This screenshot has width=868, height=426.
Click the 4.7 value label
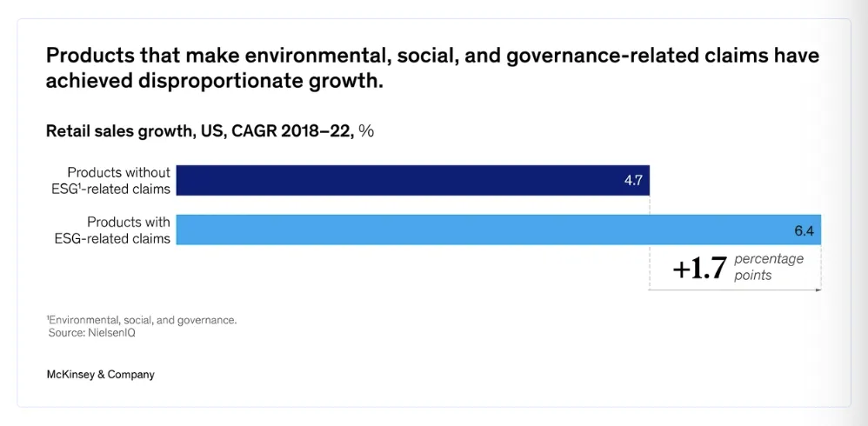pyautogui.click(x=633, y=180)
